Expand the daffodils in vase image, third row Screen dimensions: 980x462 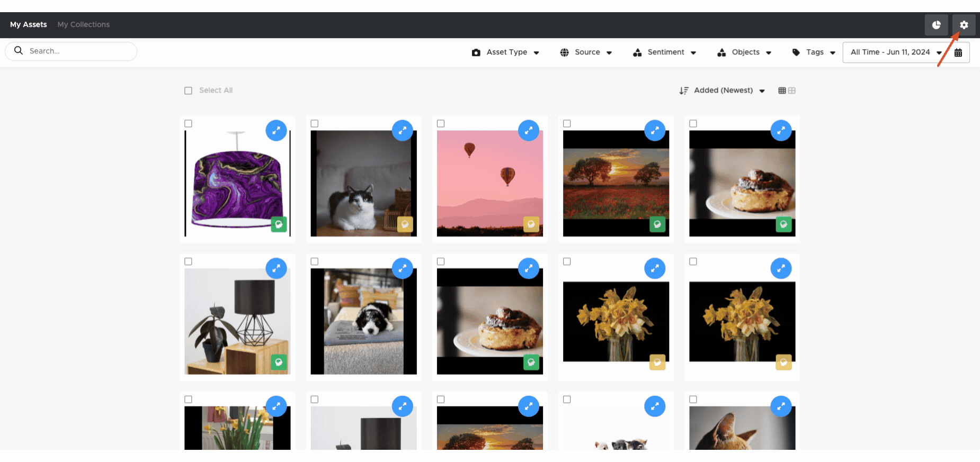pos(276,406)
